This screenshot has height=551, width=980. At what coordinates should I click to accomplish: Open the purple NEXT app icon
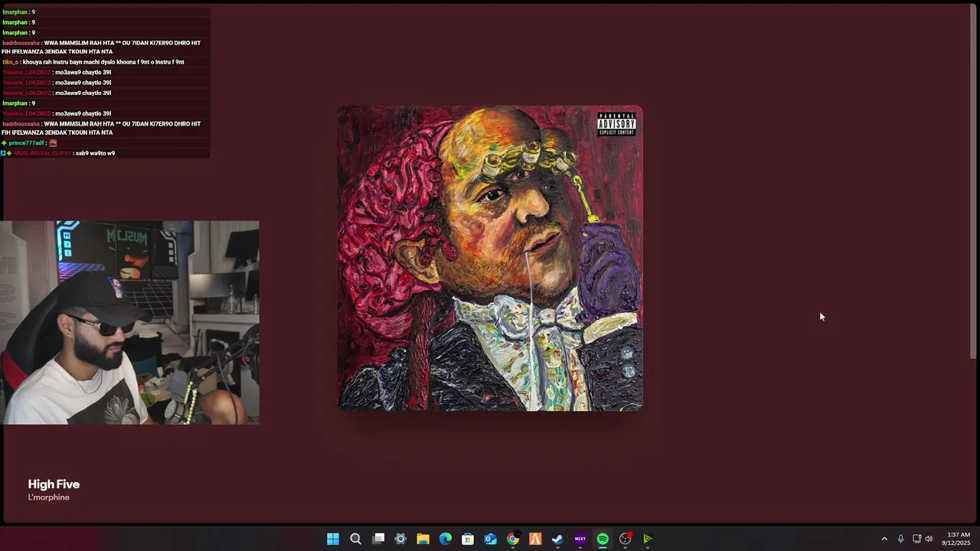coord(580,539)
